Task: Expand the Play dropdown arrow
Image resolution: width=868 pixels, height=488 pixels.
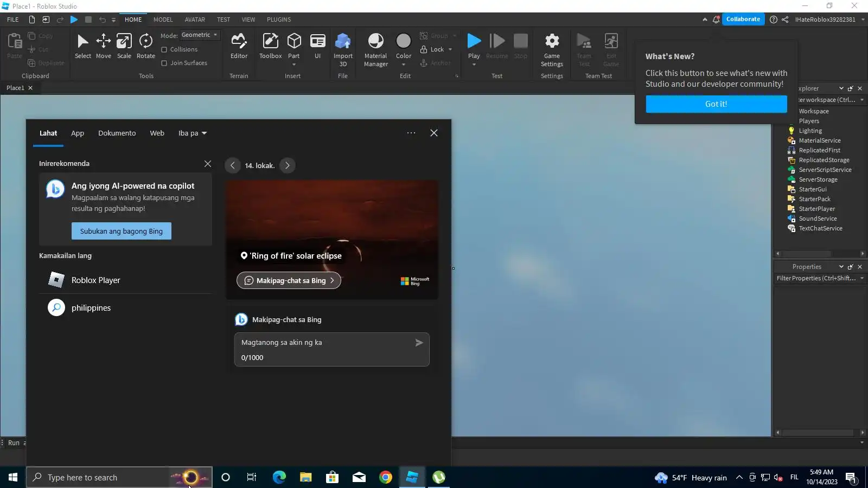Action: click(474, 65)
